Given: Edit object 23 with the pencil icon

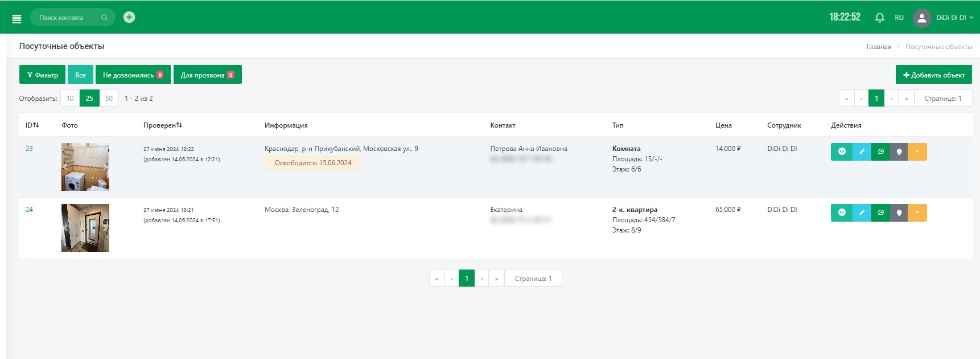Looking at the screenshot, I should (x=862, y=152).
